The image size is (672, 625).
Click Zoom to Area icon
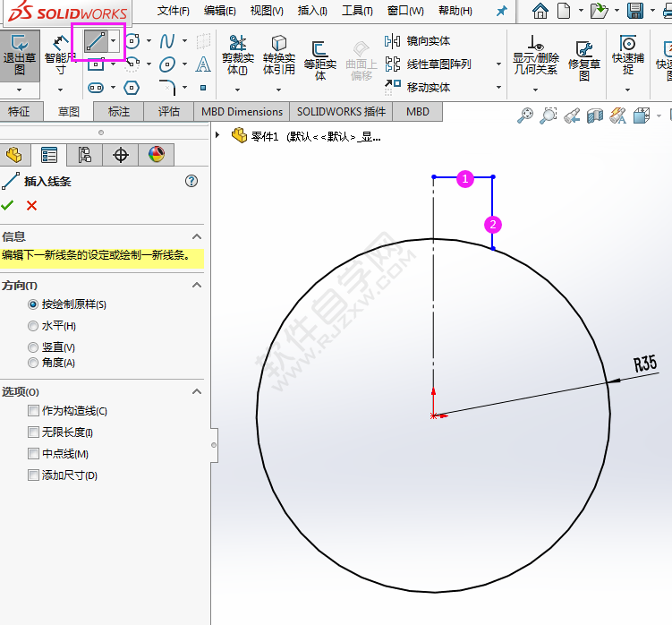point(549,116)
